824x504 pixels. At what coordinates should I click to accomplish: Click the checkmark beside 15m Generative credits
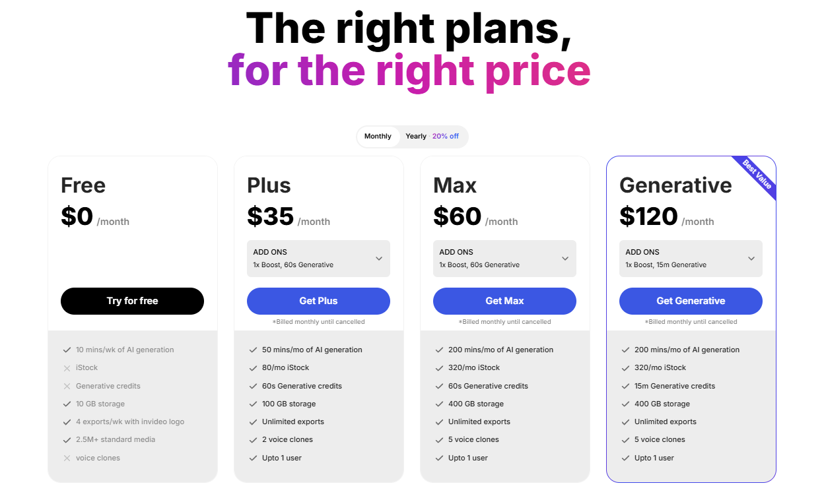pyautogui.click(x=625, y=386)
